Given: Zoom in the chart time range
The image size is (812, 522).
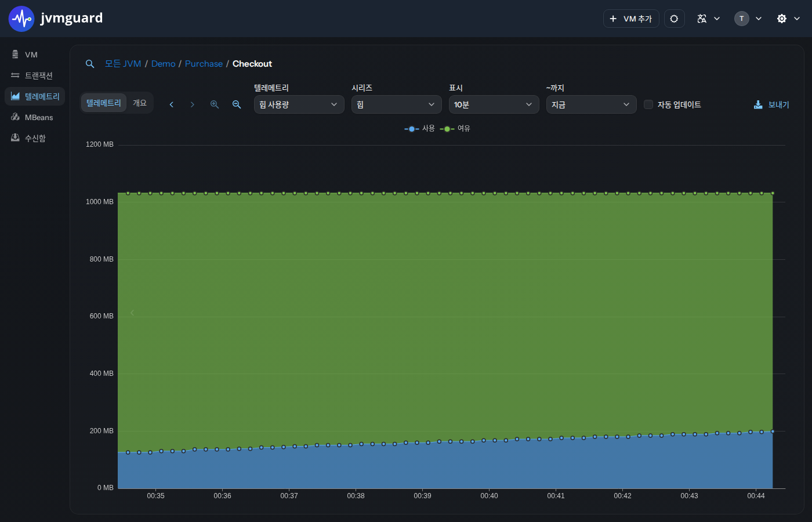Looking at the screenshot, I should 215,104.
